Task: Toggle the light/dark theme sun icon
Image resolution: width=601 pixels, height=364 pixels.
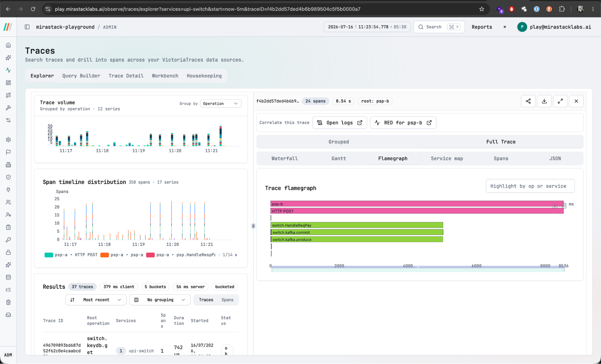Action: point(504,27)
